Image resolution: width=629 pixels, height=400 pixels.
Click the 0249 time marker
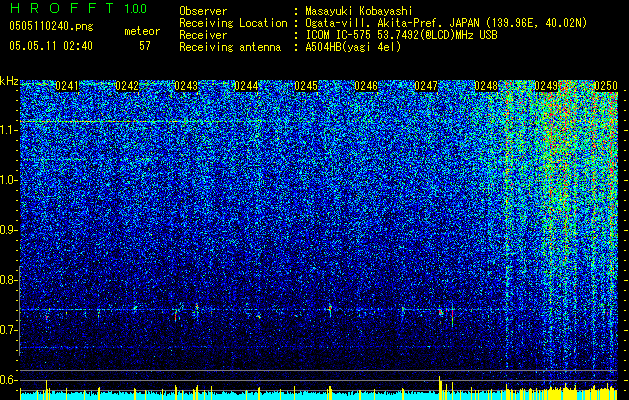546,86
